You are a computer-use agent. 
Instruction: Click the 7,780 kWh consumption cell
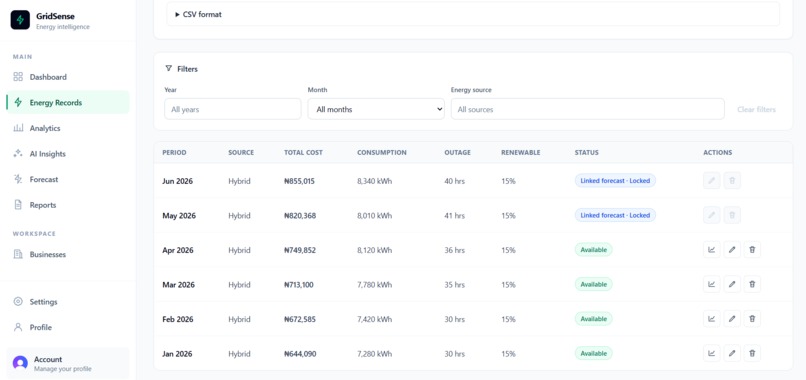coord(374,284)
